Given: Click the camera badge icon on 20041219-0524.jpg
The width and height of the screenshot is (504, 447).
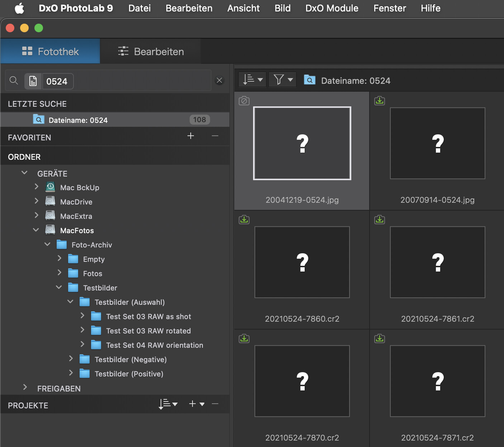Looking at the screenshot, I should click(244, 101).
